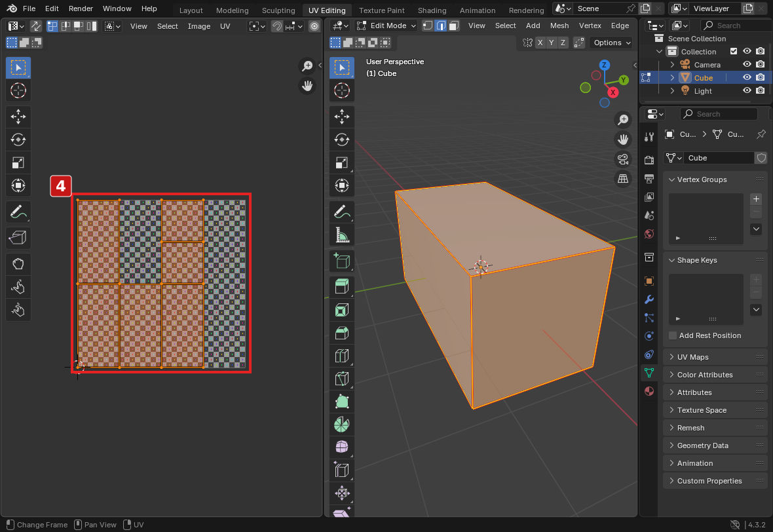Viewport: 773px width, 532px height.
Task: Open the Edit Mode dropdown
Action: (x=387, y=26)
